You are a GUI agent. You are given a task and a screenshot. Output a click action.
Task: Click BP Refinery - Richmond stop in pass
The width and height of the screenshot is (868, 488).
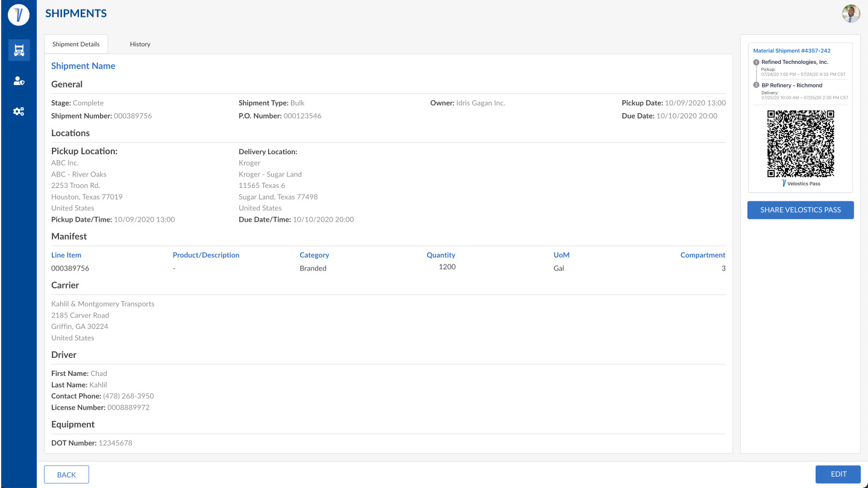(x=792, y=86)
